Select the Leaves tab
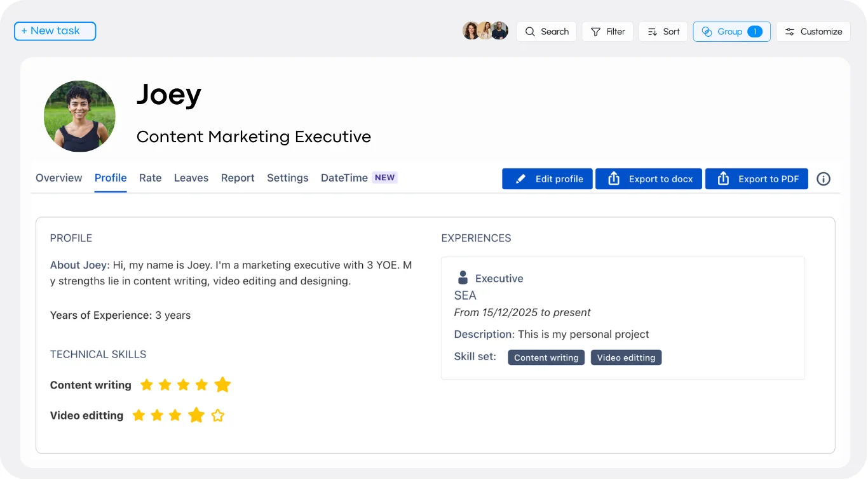Viewport: 868px width, 480px height. click(191, 178)
